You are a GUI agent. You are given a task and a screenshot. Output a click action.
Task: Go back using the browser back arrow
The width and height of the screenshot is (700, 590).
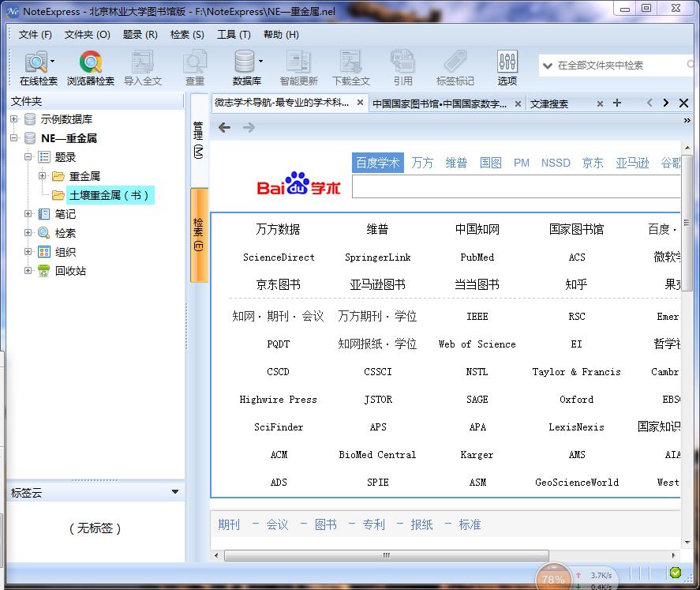click(x=225, y=128)
